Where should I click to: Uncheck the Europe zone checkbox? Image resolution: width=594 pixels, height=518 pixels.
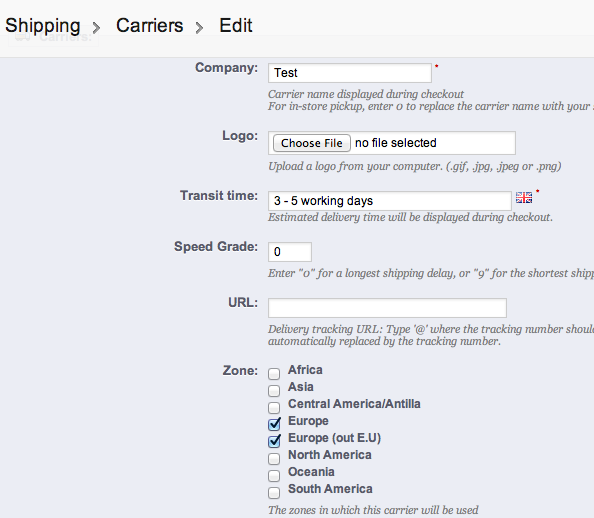[274, 424]
